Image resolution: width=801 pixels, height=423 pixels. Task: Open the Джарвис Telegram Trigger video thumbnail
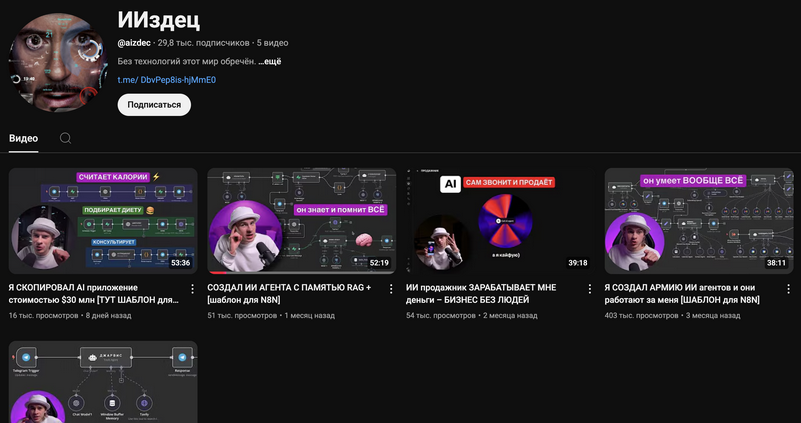tap(103, 382)
